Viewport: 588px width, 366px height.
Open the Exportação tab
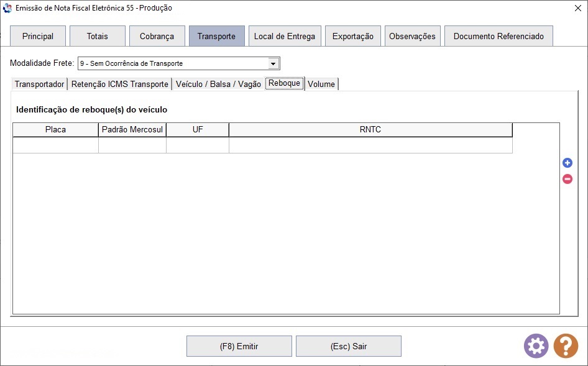click(352, 36)
